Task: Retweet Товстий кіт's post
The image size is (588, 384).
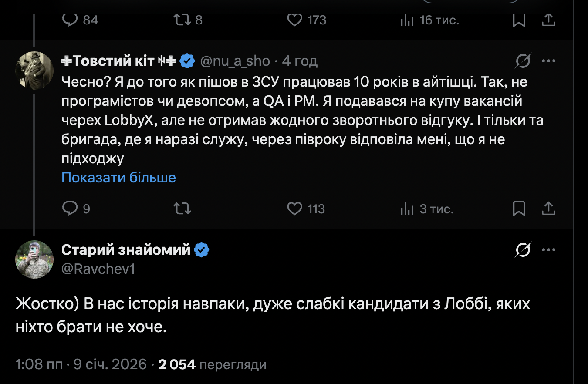Action: 182,209
